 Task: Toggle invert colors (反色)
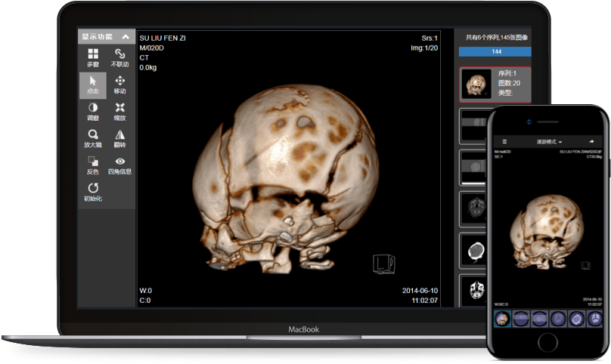point(93,165)
